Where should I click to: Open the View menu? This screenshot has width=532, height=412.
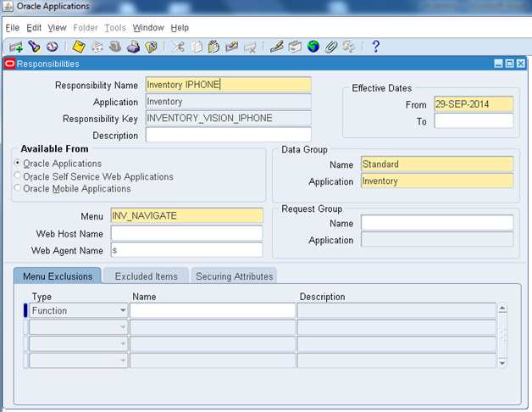(x=57, y=28)
